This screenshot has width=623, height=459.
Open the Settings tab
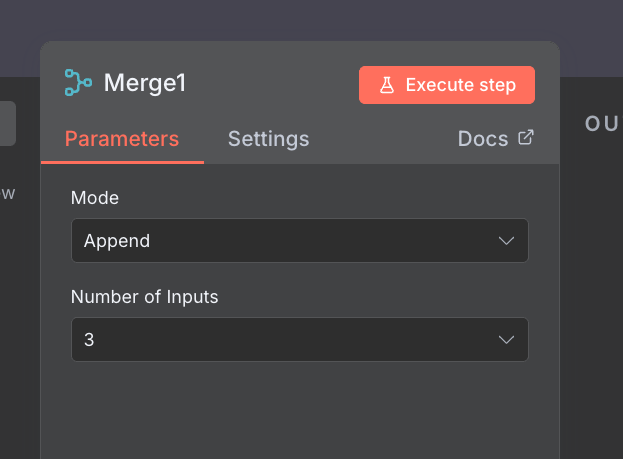click(x=269, y=139)
